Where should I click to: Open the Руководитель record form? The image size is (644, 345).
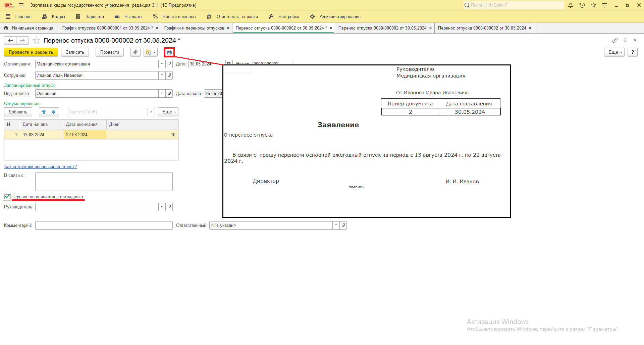tap(169, 207)
